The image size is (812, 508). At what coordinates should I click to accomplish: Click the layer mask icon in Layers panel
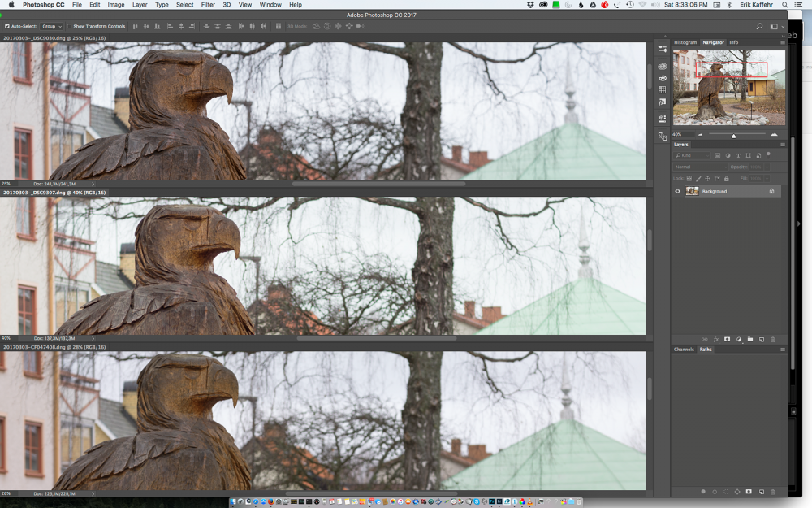click(728, 339)
